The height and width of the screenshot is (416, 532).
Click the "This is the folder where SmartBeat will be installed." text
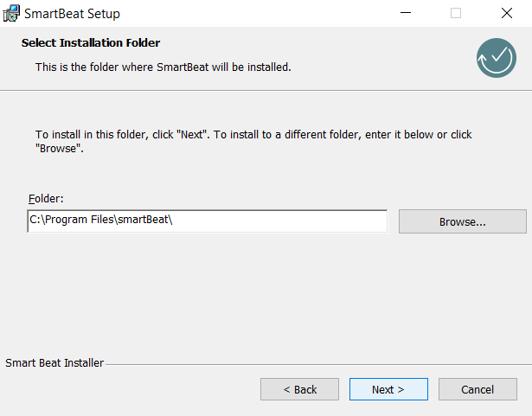(x=163, y=67)
